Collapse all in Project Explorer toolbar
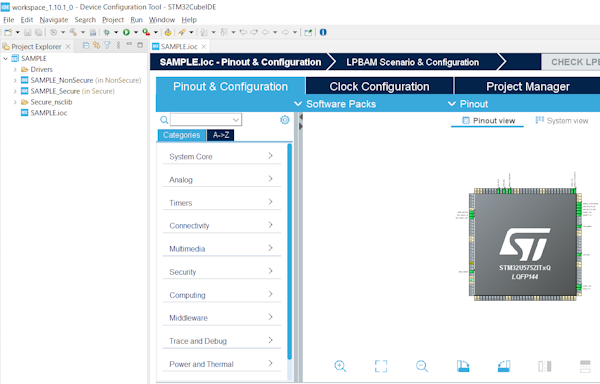 click(x=86, y=46)
